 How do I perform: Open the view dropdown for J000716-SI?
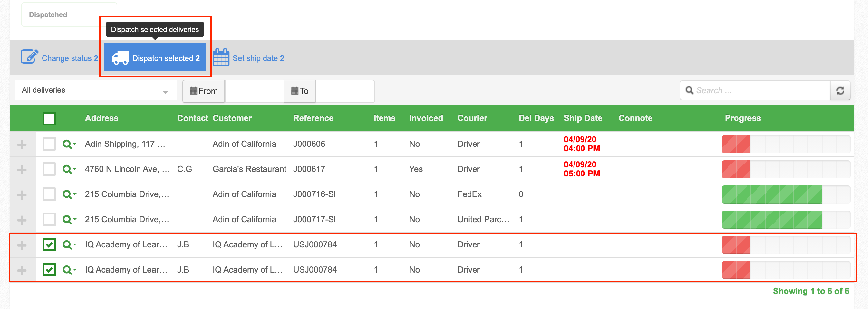click(69, 194)
